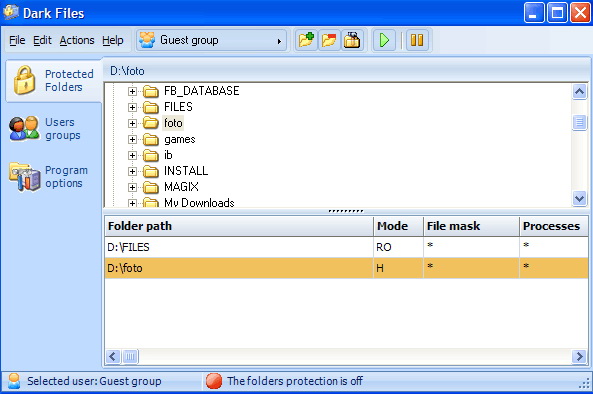Viewport: 593px width, 394px height.
Task: Expand the FB_DATABASE folder node
Action: coord(132,92)
